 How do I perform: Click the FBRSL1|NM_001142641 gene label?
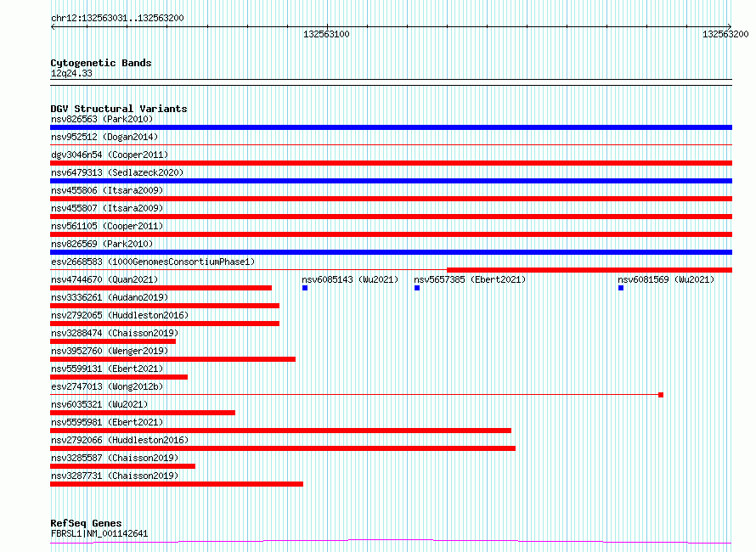coord(99,533)
